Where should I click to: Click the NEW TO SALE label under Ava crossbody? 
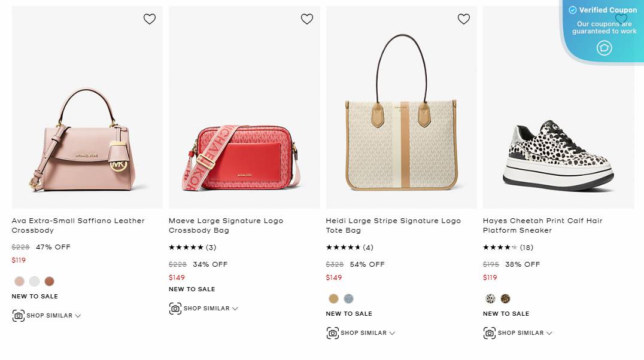point(35,296)
